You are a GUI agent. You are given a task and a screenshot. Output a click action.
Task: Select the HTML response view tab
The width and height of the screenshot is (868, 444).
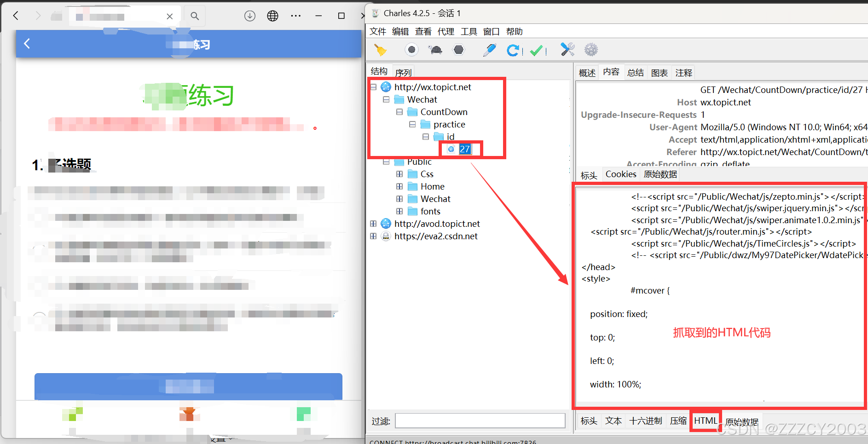tap(705, 421)
